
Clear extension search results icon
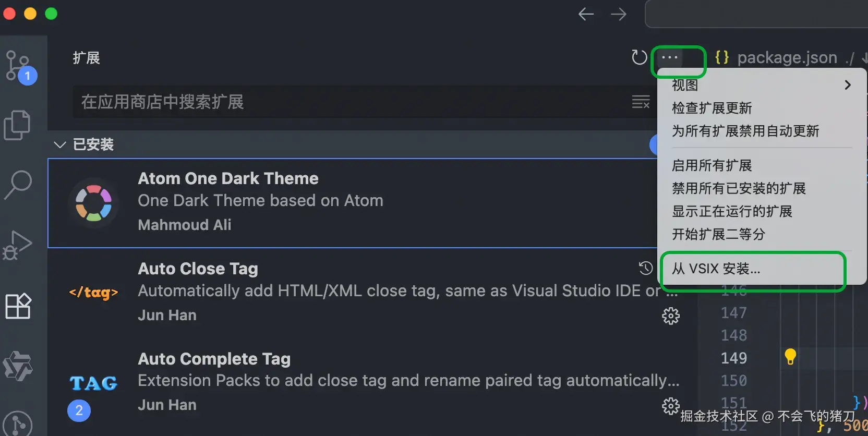tap(641, 102)
